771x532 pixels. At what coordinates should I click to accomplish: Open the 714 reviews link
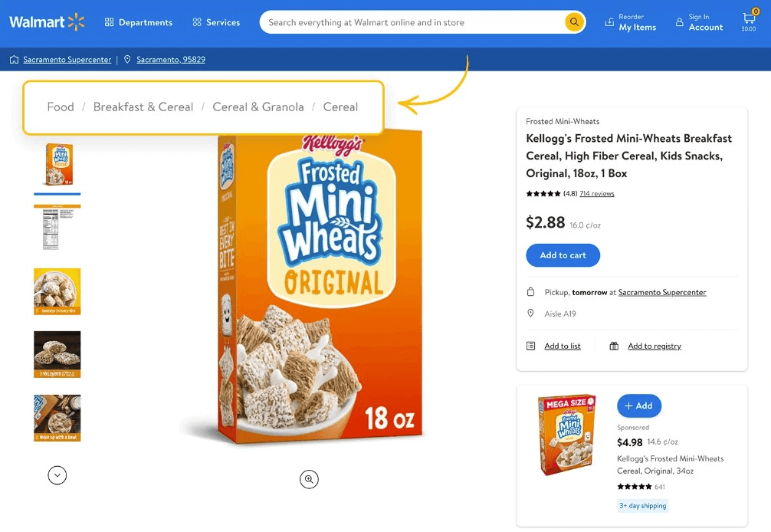(x=597, y=194)
